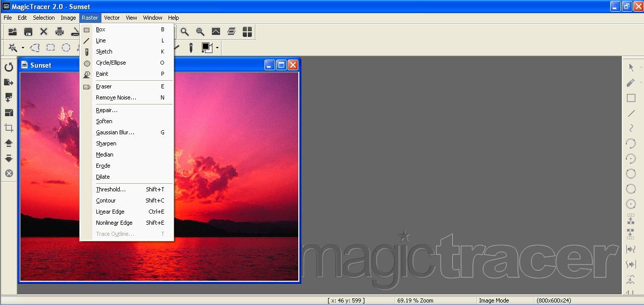This screenshot has height=305, width=644.
Task: Select the freehand lasso selection tool
Action: (x=35, y=47)
